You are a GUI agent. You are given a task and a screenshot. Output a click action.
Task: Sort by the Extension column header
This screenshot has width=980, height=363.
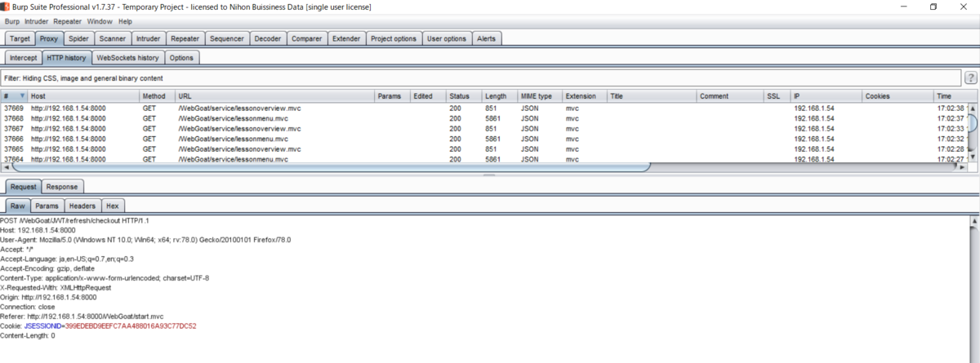click(586, 96)
